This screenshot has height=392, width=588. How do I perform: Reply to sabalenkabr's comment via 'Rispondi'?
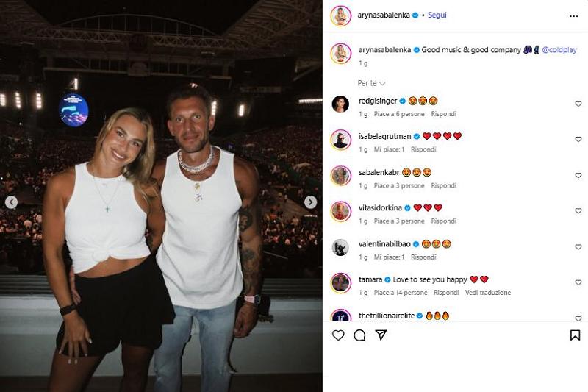(x=443, y=185)
